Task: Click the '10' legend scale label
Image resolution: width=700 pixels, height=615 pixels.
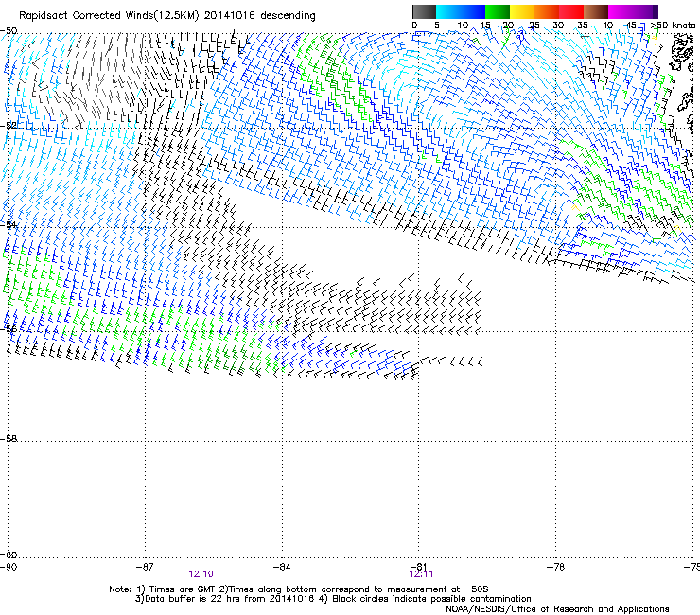Action: point(463,26)
